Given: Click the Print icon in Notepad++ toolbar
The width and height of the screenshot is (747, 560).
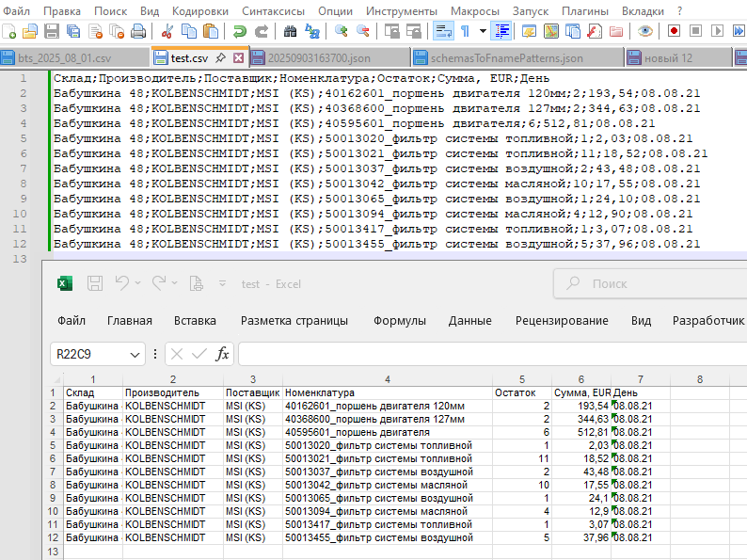Looking at the screenshot, I should pos(138,31).
